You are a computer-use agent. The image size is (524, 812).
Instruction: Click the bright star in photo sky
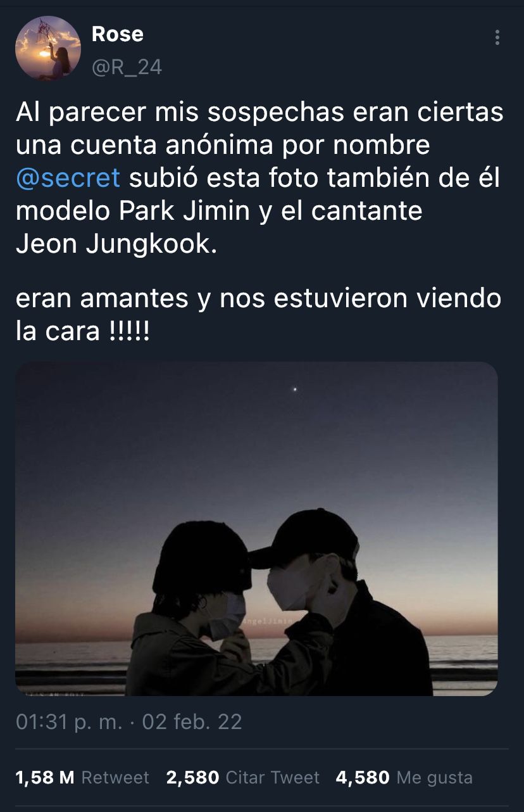click(295, 390)
